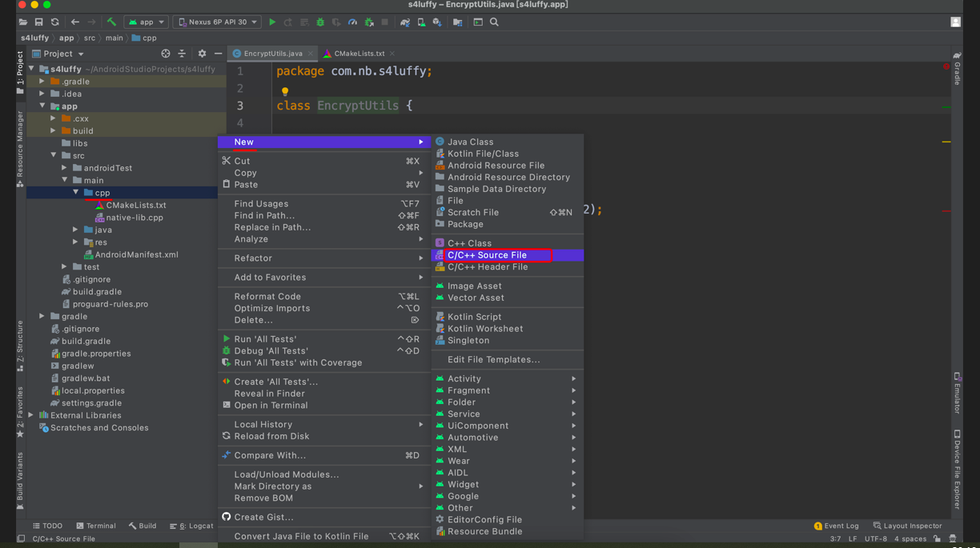Open the TODO tool window

pos(47,526)
